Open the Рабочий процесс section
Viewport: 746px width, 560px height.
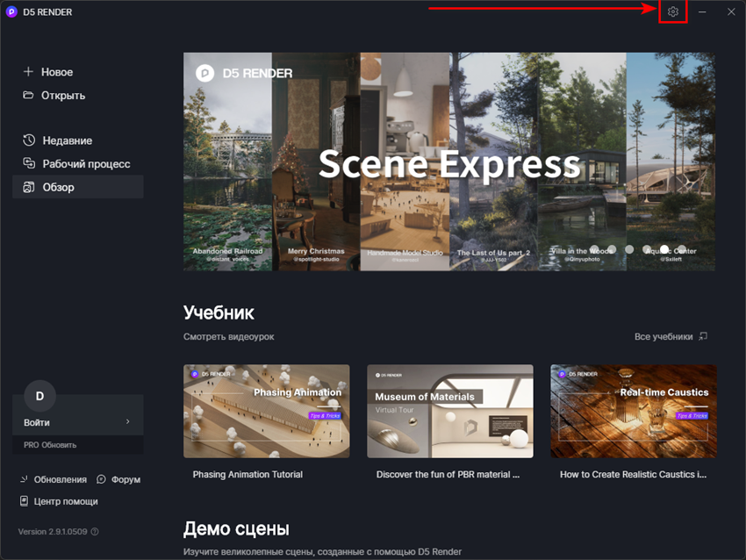[x=77, y=163]
